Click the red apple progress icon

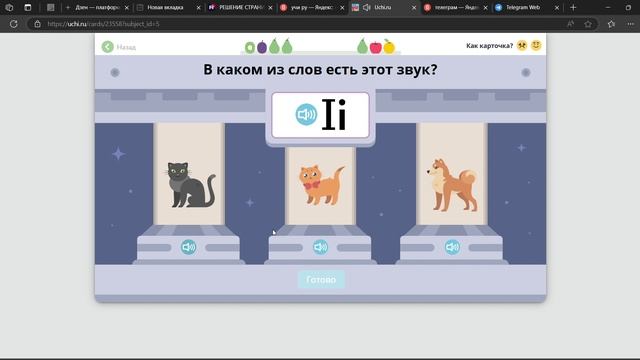[376, 47]
